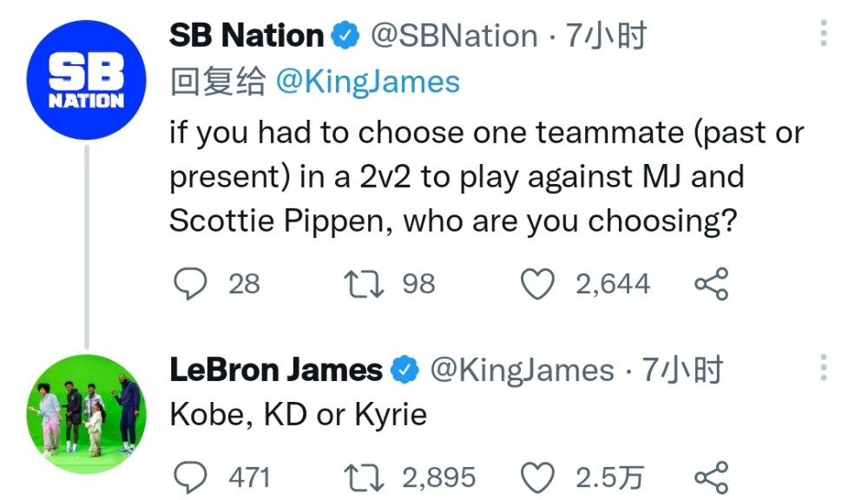Share the SB Nation tweet
868x500 pixels.
coord(712,284)
